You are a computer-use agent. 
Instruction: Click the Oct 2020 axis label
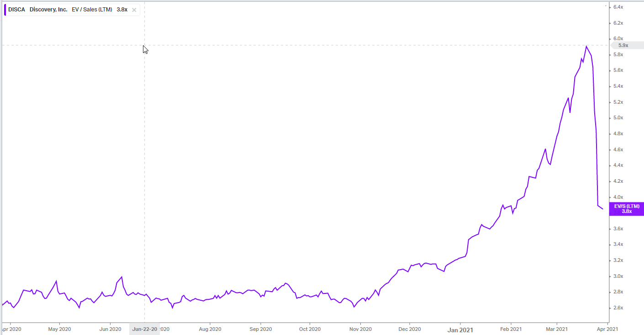click(x=309, y=329)
